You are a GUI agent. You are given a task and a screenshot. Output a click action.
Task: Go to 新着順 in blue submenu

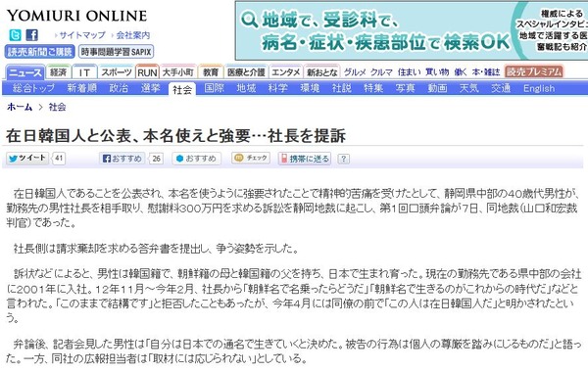(81, 88)
